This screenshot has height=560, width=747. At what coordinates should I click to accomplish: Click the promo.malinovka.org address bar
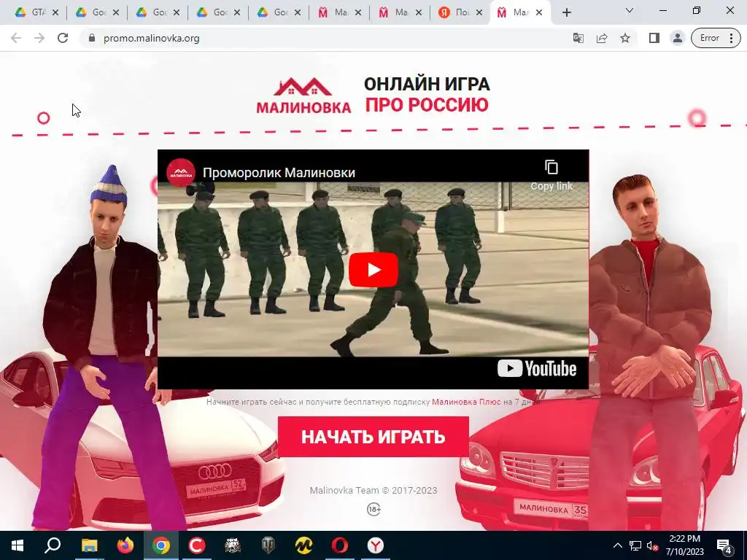(152, 38)
